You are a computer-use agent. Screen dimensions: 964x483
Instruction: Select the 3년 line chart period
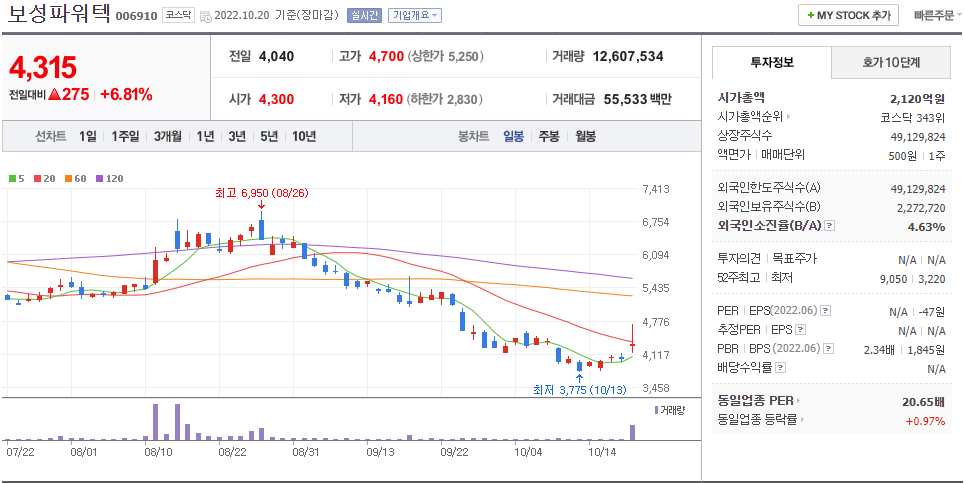pyautogui.click(x=237, y=136)
